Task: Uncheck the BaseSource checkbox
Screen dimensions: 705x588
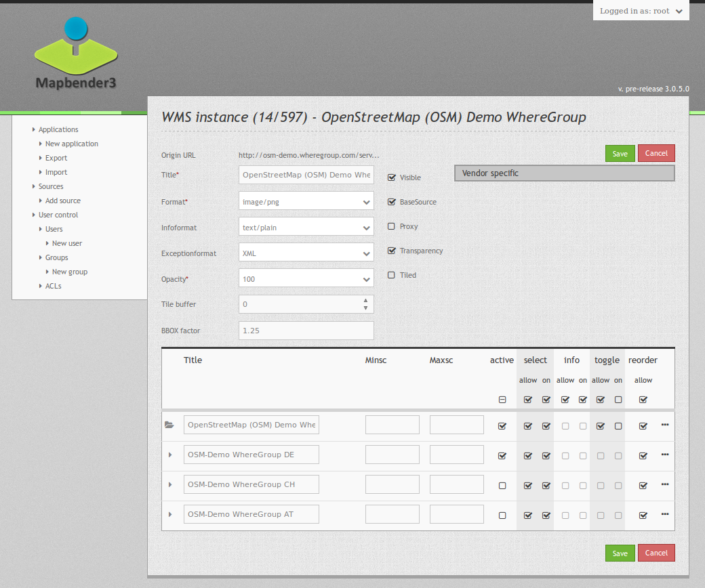Action: 392,202
